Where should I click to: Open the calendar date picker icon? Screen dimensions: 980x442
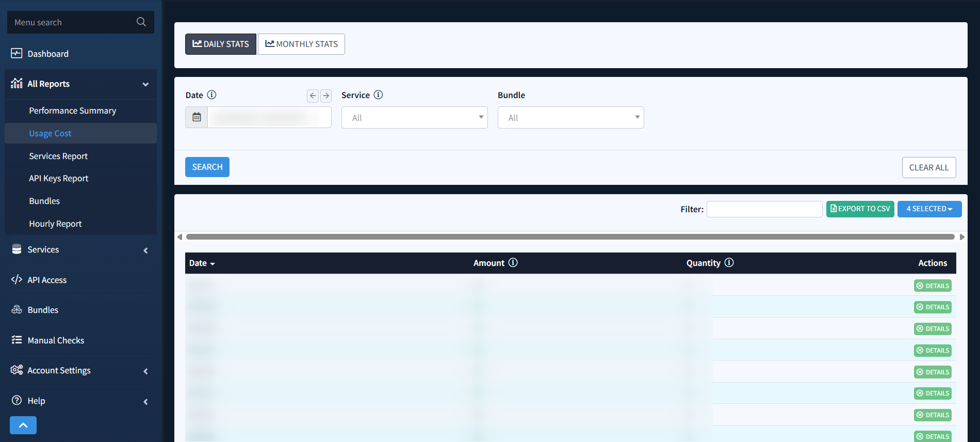point(197,117)
